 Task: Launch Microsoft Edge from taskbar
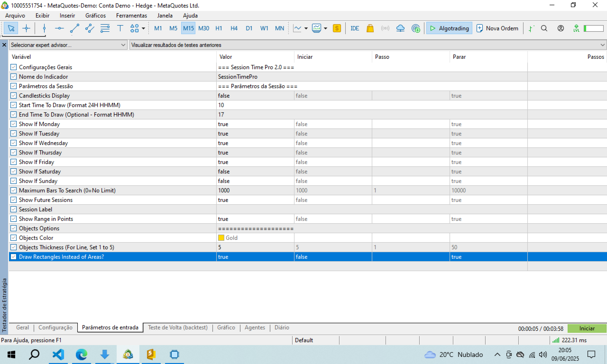tap(82, 355)
